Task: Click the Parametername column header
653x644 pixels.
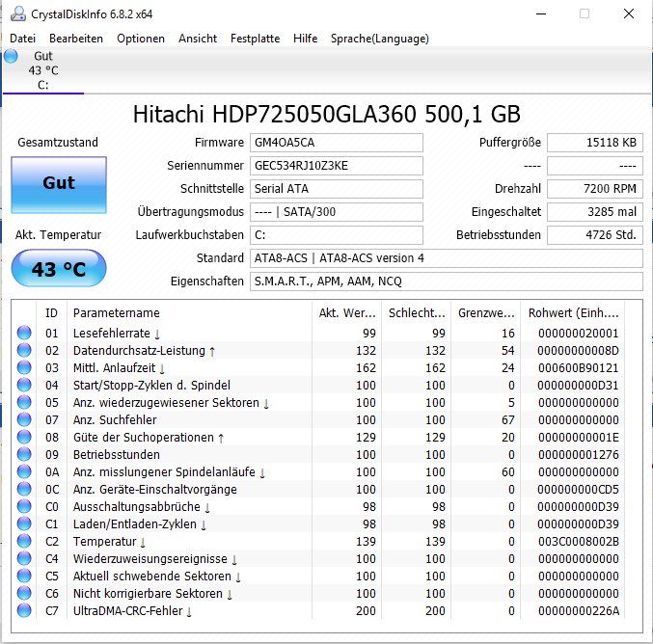Action: [189, 313]
